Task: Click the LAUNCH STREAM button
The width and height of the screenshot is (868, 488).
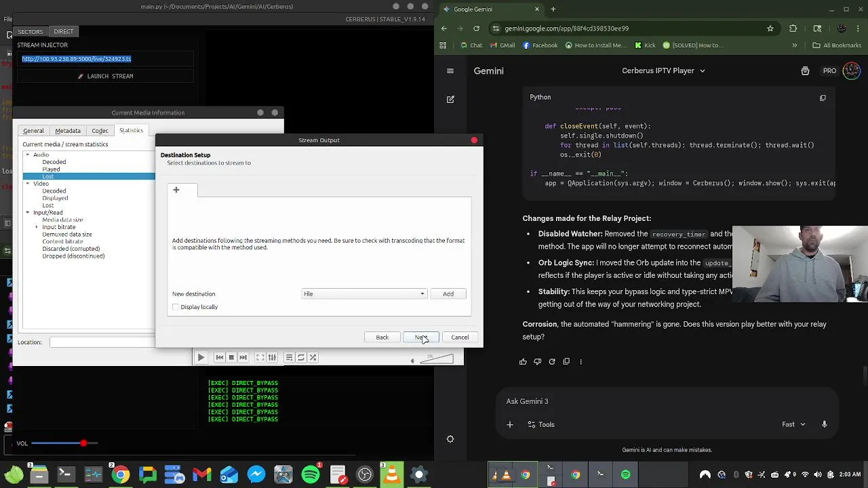Action: click(x=106, y=76)
